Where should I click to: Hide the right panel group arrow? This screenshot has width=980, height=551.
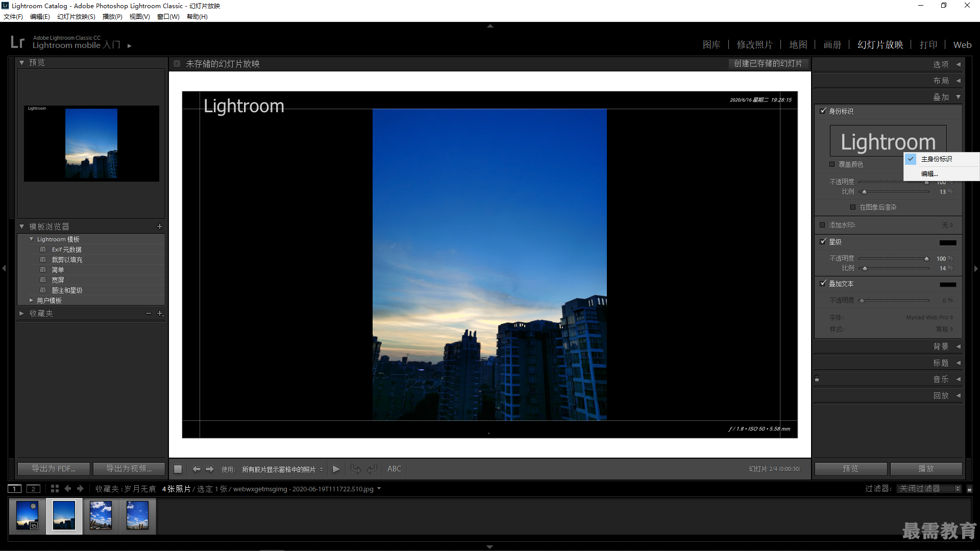[976, 268]
